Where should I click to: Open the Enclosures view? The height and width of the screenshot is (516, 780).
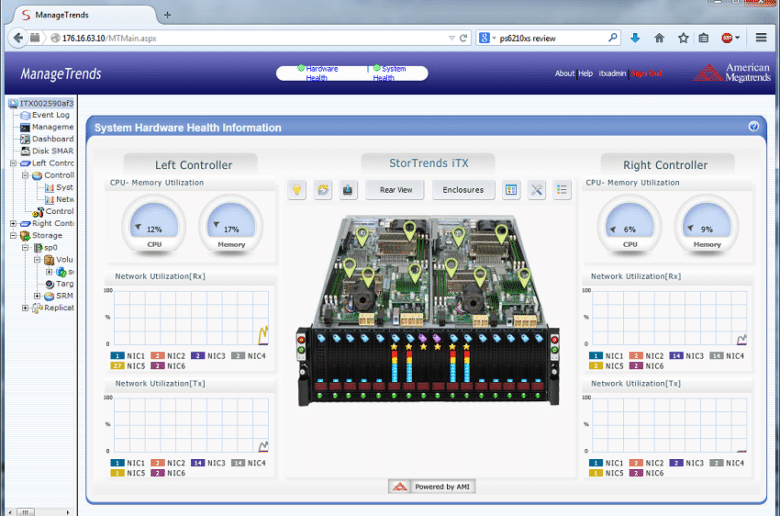point(463,190)
